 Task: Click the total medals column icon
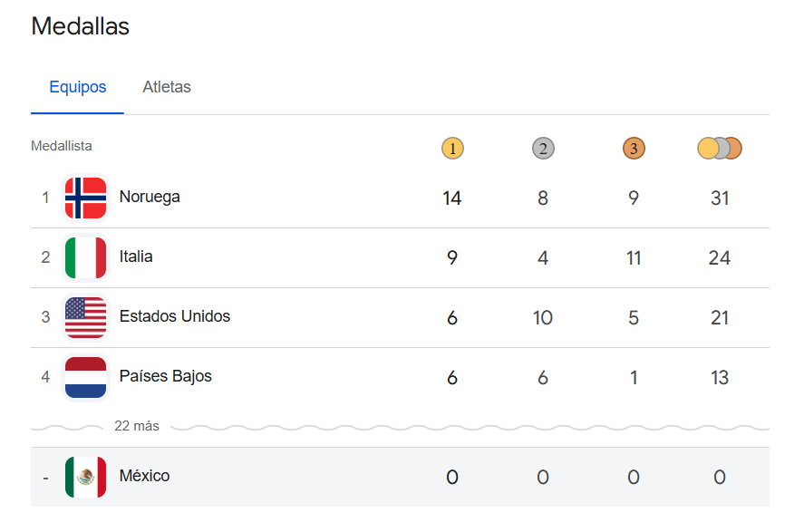pyautogui.click(x=720, y=148)
